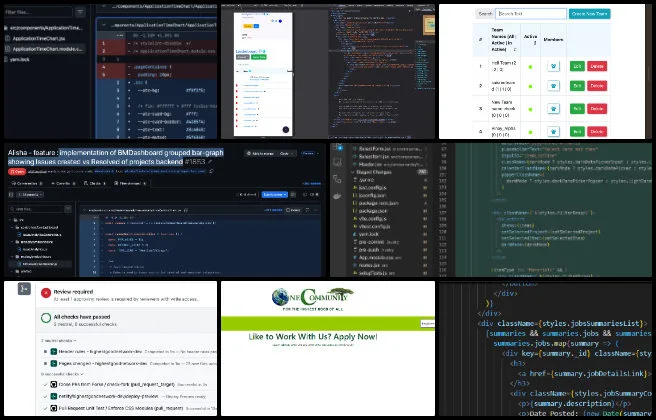Image resolution: width=656 pixels, height=420 pixels.
Task: Click the Submit review blue dropdown button
Action: 274,195
